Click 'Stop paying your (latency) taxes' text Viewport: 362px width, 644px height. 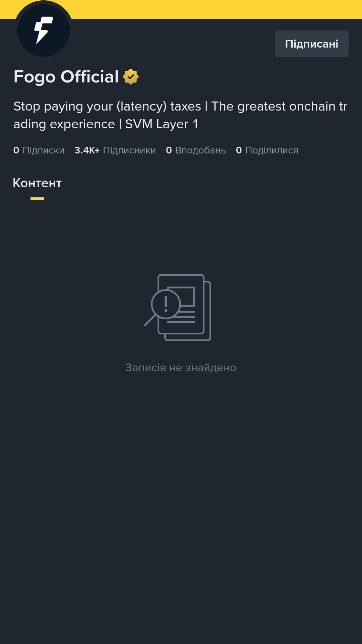pyautogui.click(x=107, y=106)
